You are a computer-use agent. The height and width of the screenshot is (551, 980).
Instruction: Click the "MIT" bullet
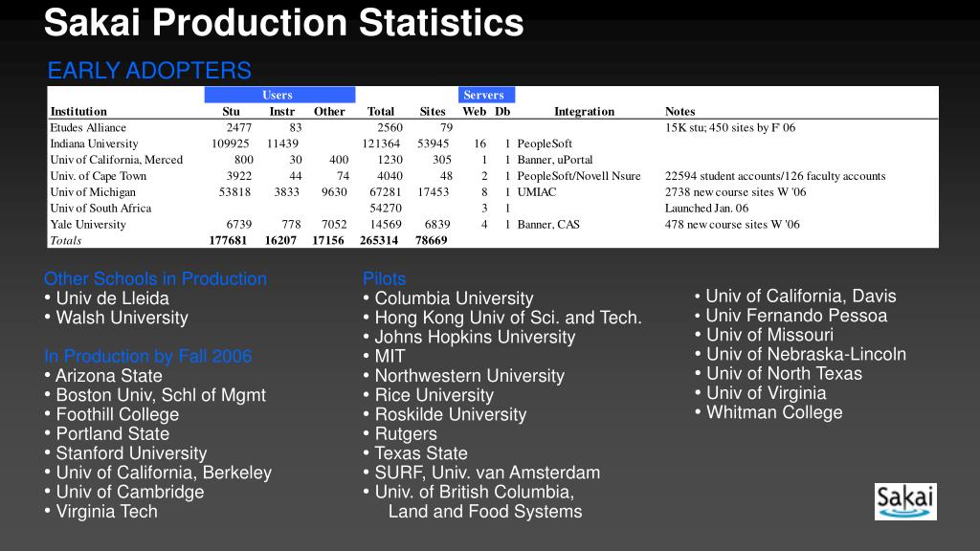pyautogui.click(x=385, y=357)
